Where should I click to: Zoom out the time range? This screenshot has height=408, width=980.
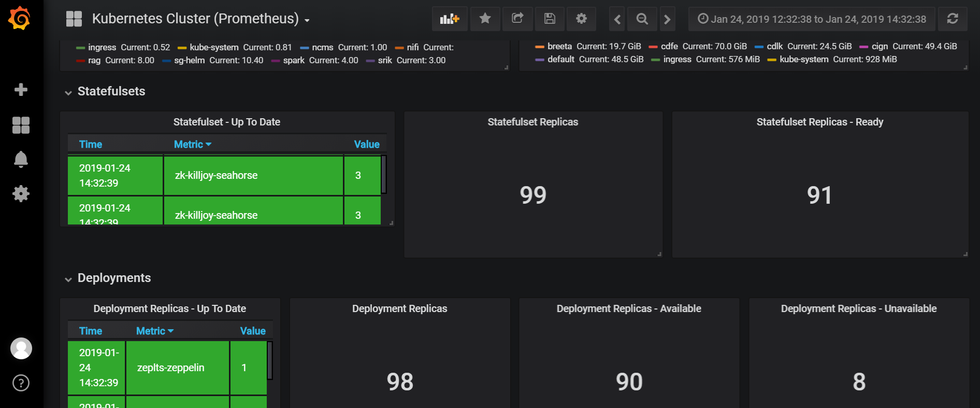point(642,19)
